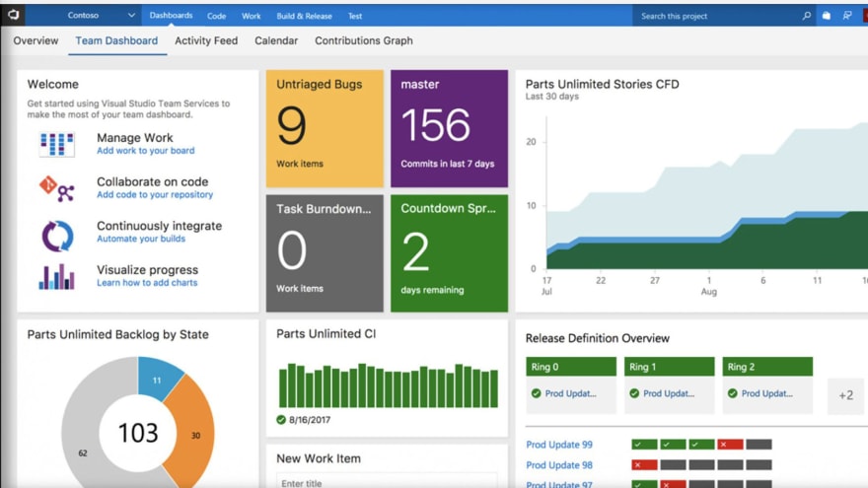Click the Parts Unlimited Backlog by State title

tap(118, 335)
